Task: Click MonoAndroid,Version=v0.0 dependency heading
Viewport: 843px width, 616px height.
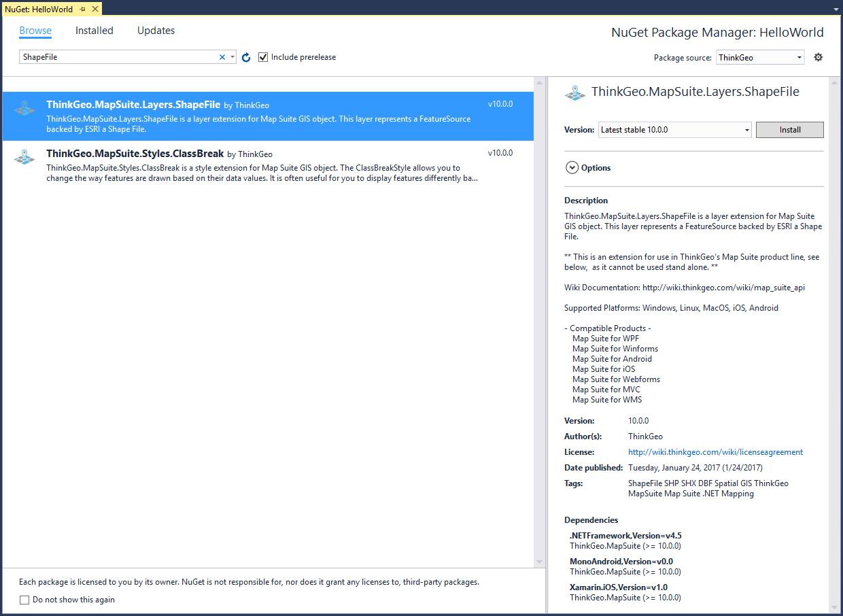Action: click(x=621, y=562)
